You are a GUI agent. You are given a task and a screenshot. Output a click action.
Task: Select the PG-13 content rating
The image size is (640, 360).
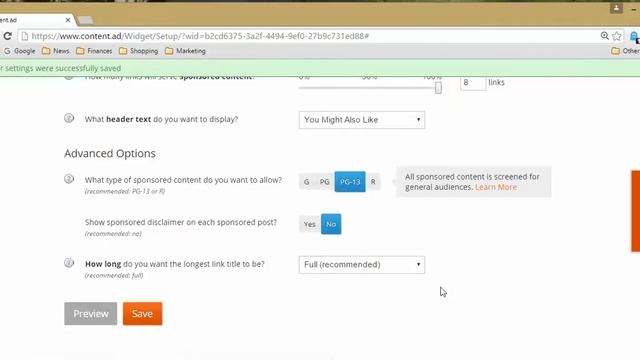[x=350, y=182]
